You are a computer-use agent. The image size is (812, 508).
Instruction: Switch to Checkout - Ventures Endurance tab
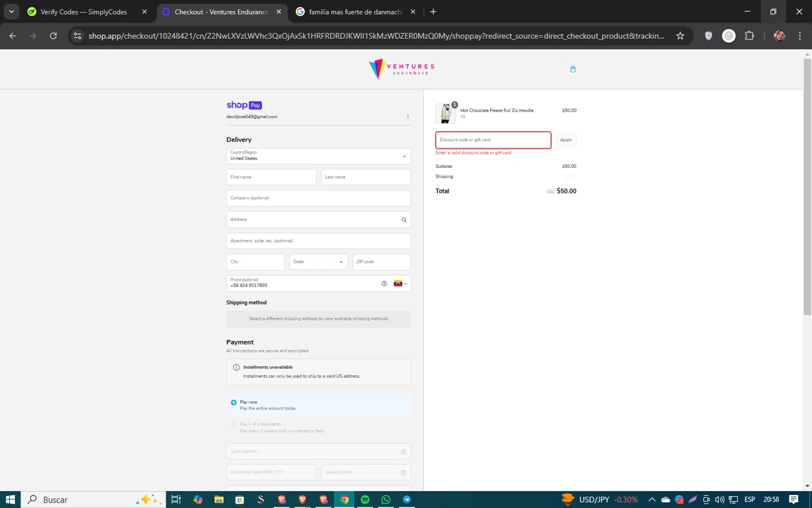pos(221,11)
